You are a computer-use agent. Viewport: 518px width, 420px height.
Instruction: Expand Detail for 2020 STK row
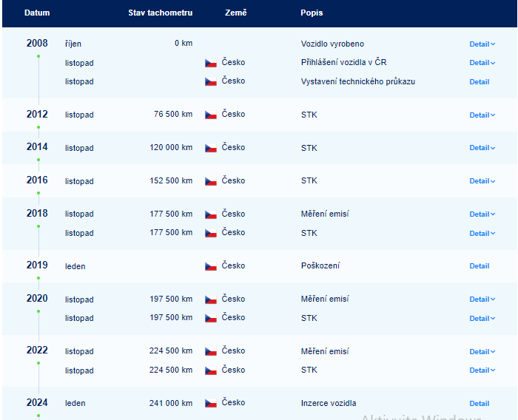tap(482, 318)
